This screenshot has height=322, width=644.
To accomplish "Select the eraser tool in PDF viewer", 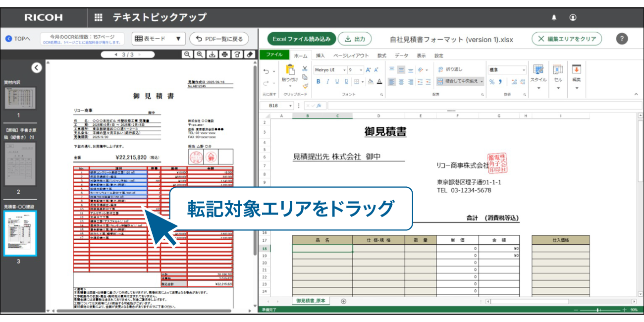I will tap(250, 54).
